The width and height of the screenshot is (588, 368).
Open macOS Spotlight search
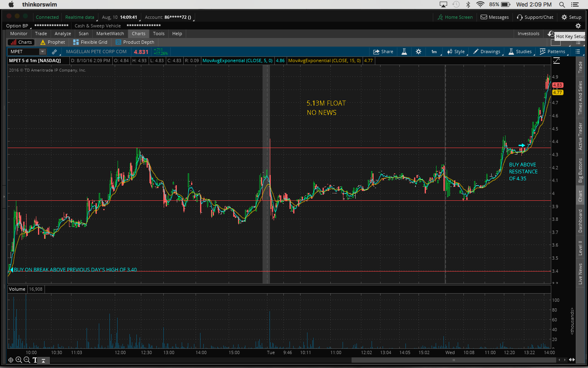[562, 4]
